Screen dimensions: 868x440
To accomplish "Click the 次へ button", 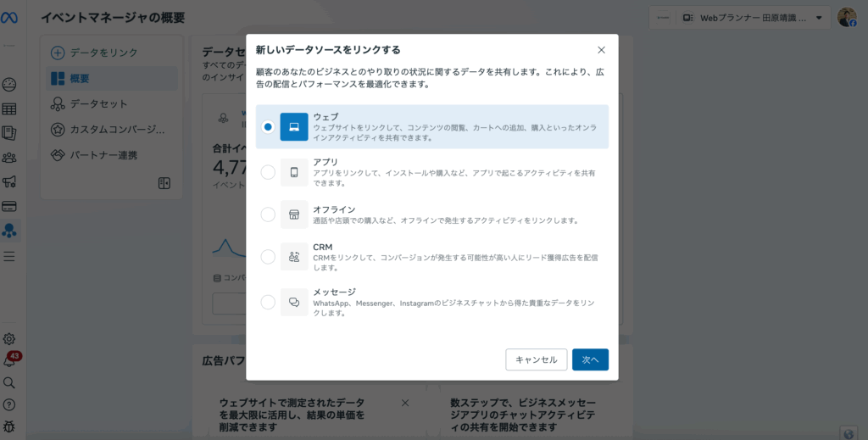I will 590,359.
